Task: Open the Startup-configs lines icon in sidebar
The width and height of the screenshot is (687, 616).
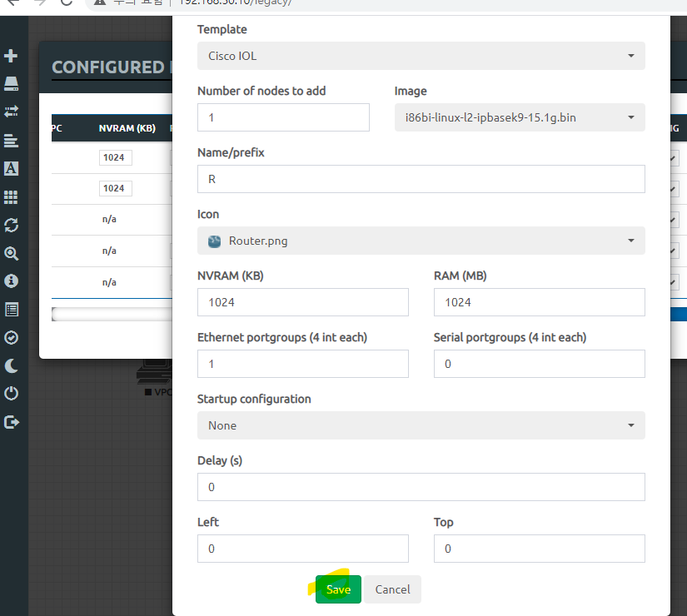Action: (11, 141)
